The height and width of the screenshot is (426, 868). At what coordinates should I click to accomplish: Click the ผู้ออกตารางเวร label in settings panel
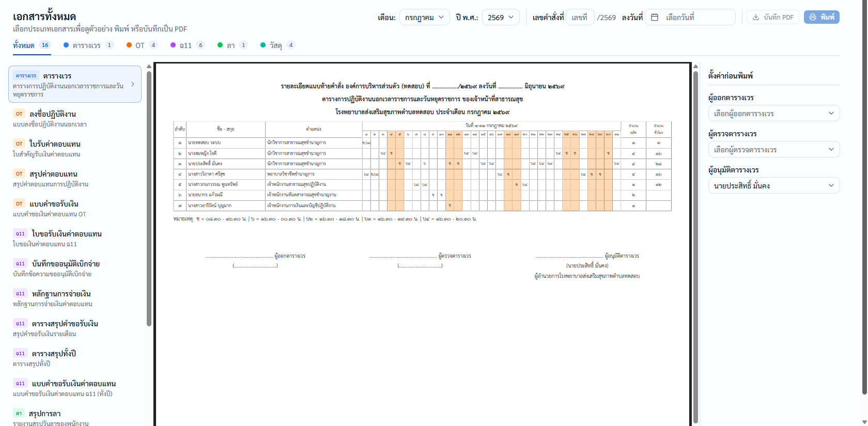pos(731,98)
